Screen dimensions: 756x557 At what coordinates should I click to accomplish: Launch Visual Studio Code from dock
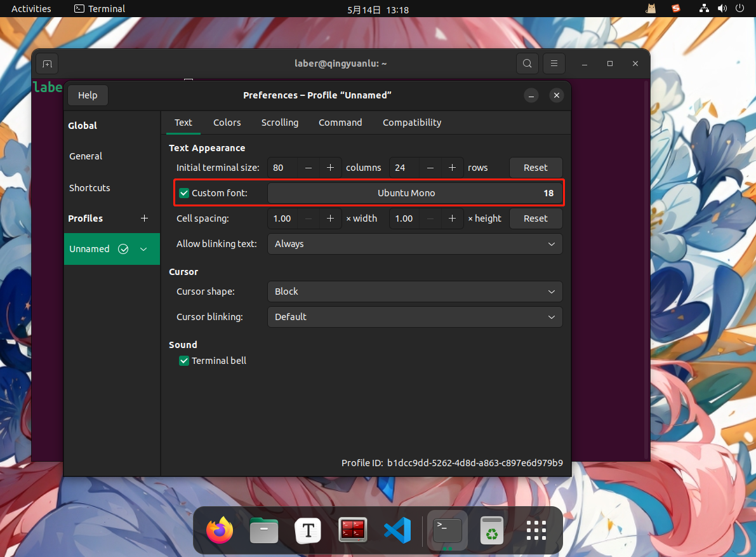point(397,530)
